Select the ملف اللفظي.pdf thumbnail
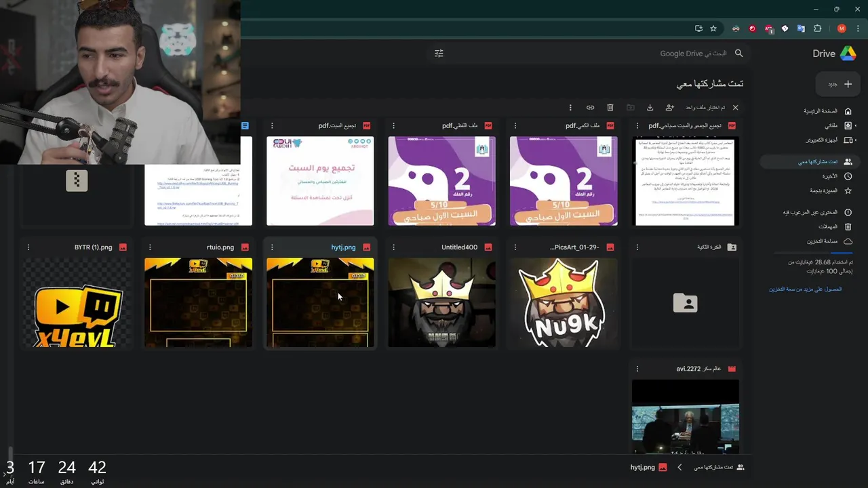 pos(442,181)
